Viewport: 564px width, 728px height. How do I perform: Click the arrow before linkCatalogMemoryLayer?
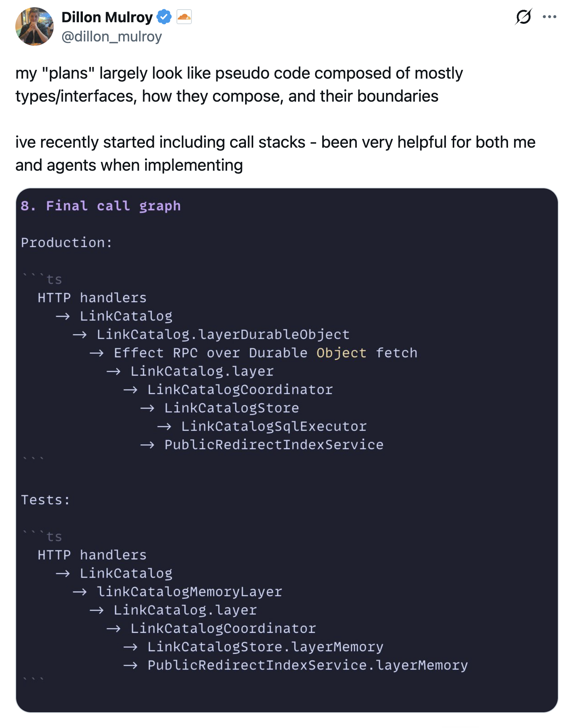click(x=80, y=592)
